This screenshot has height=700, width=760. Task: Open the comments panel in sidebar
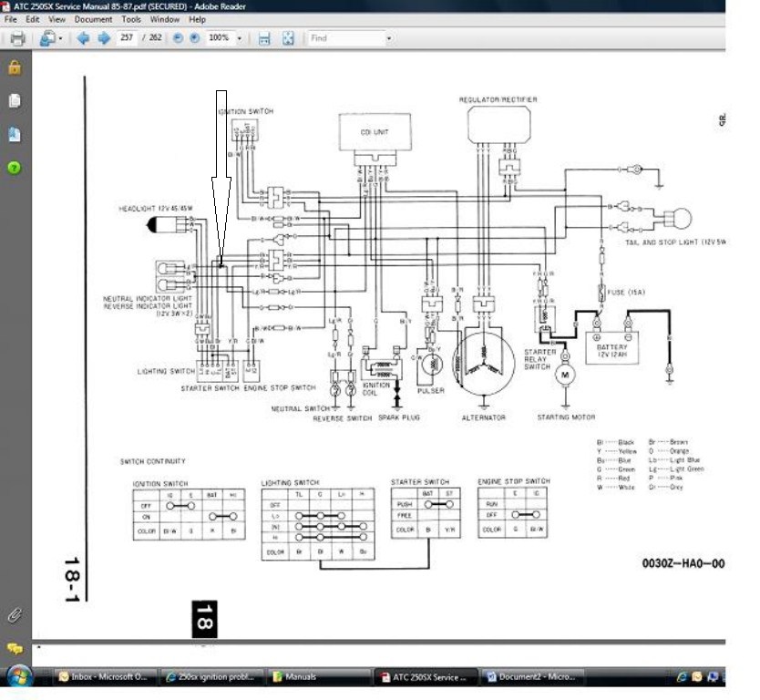(x=15, y=649)
